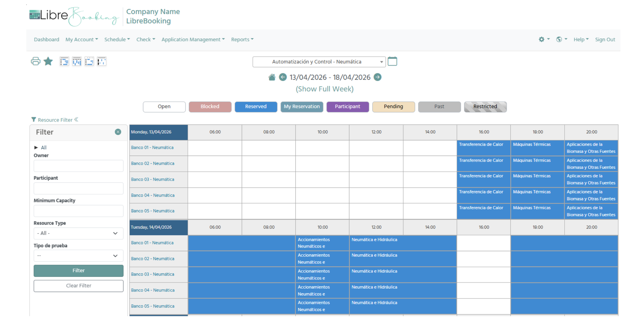Open the Tipo de prueba dropdown

[78, 256]
